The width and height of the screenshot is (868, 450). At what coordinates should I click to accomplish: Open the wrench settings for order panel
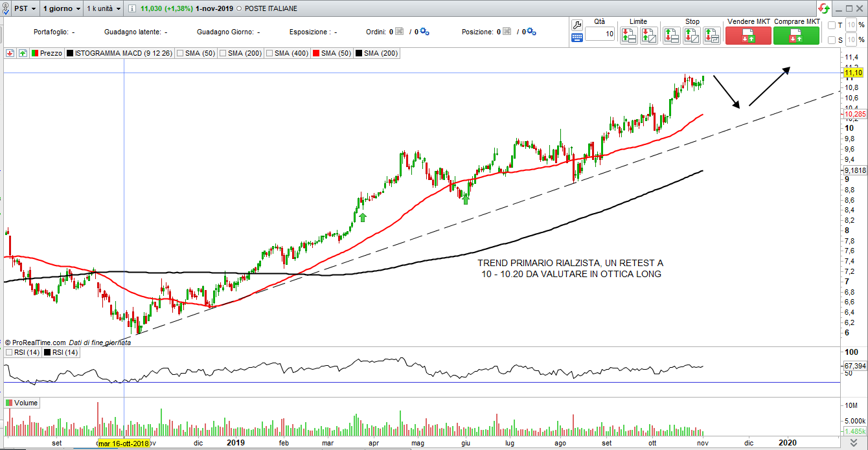click(577, 25)
